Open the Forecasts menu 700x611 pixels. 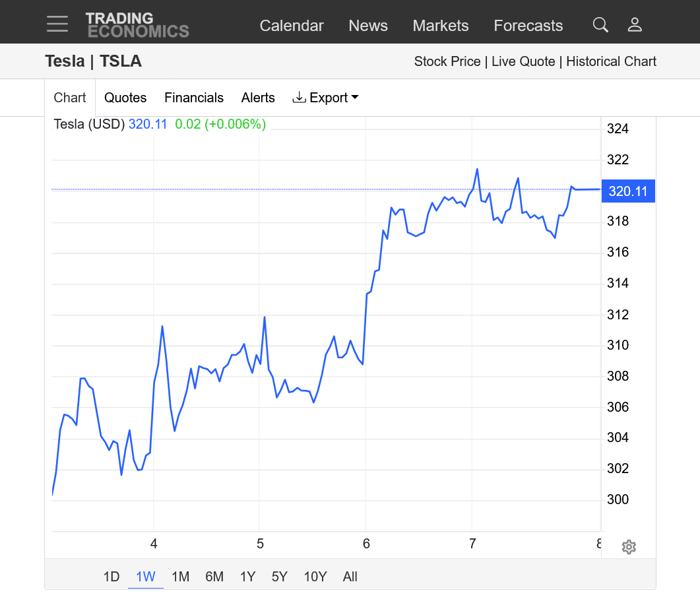pyautogui.click(x=528, y=26)
